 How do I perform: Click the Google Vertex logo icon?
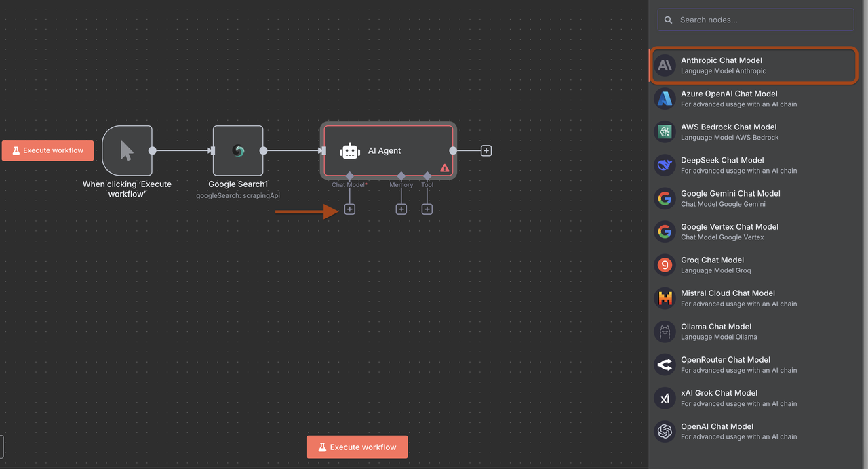click(665, 231)
